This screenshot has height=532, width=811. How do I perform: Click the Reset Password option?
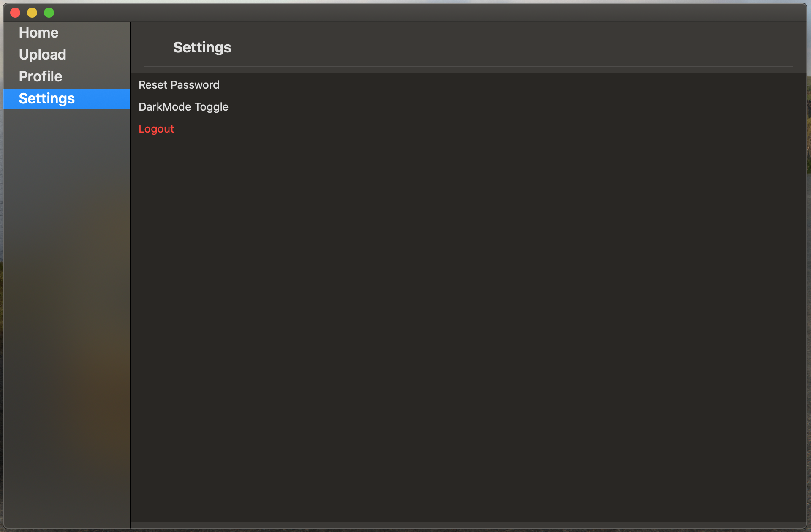point(179,85)
